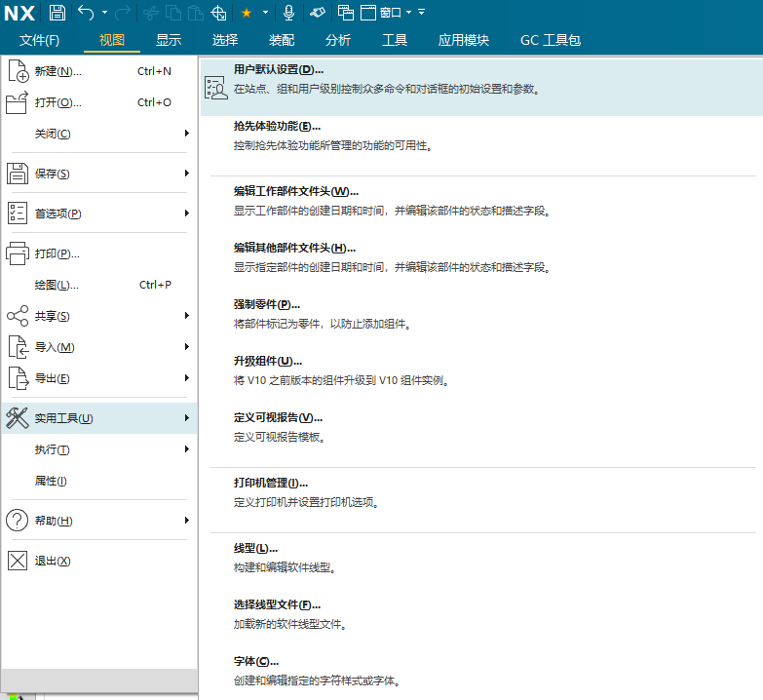Choose 打印机管理 (Printer Administration) option
Image resolution: width=763 pixels, height=700 pixels.
pos(270,483)
